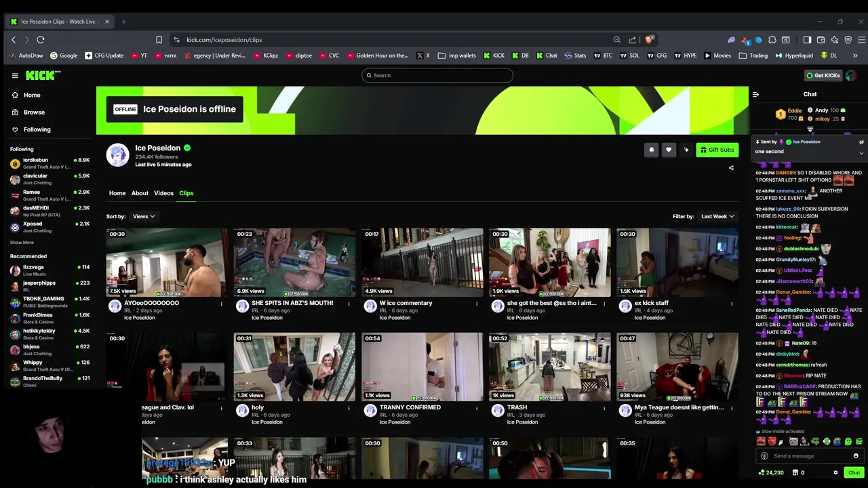
Task: Click the zoom magnifier icon in address bar
Action: [616, 40]
